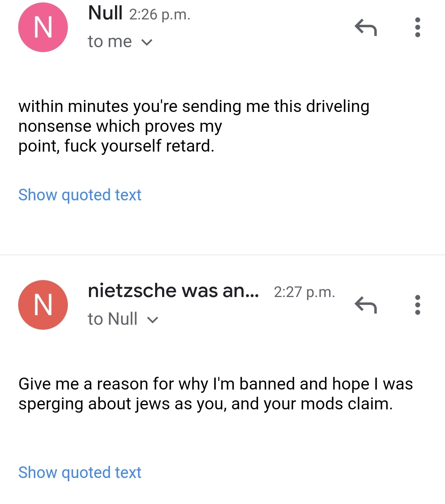Expand recipient details next to "to Null"
The height and width of the screenshot is (504, 445).
pyautogui.click(x=153, y=320)
